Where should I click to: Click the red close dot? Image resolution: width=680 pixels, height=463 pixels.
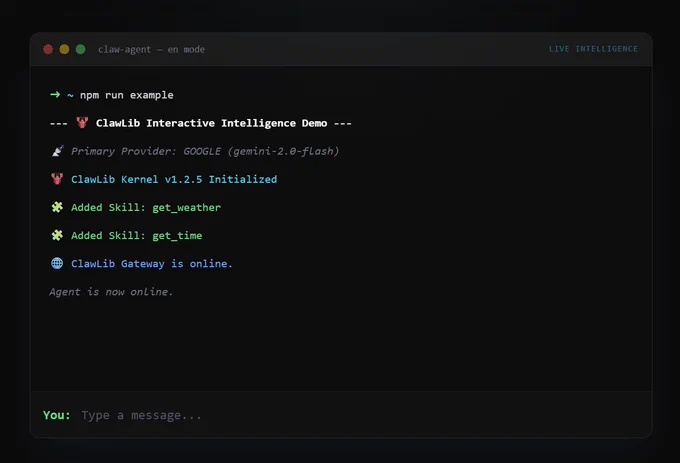[48, 49]
